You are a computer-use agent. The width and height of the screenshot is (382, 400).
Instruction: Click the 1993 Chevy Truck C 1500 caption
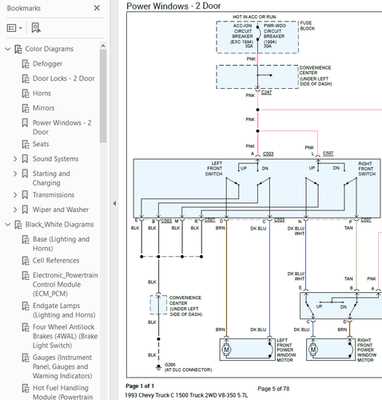coord(187,395)
